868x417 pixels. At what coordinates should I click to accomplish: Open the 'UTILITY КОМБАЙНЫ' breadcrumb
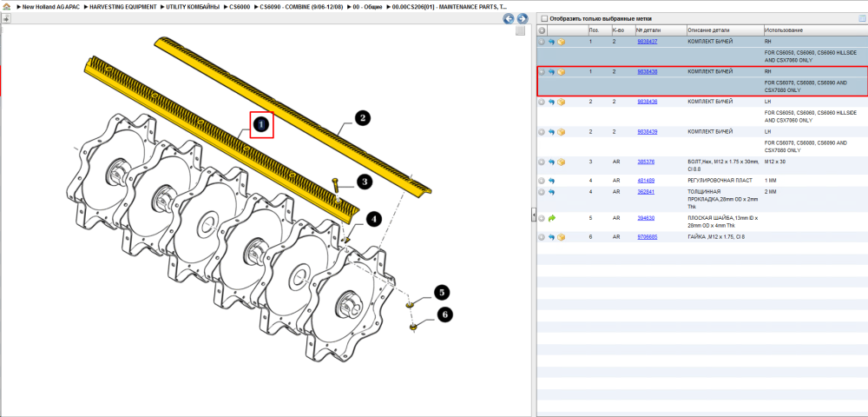[194, 7]
